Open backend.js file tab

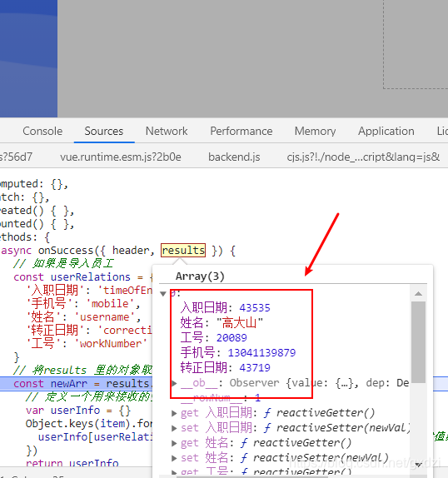click(x=234, y=157)
